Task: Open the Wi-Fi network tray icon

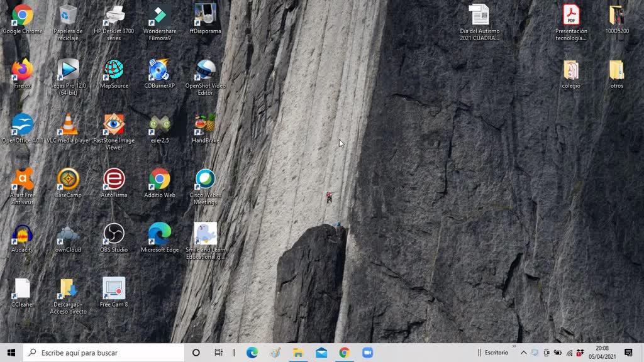Action: [x=569, y=353]
